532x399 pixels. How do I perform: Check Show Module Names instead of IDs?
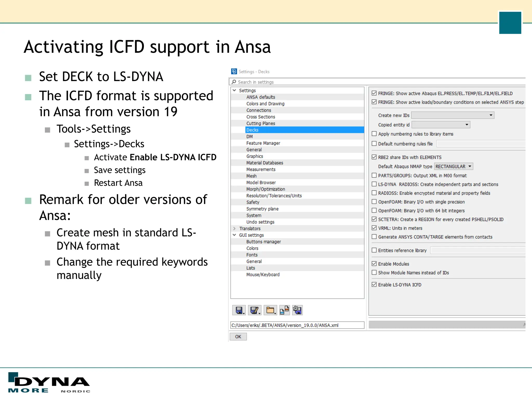tap(374, 272)
